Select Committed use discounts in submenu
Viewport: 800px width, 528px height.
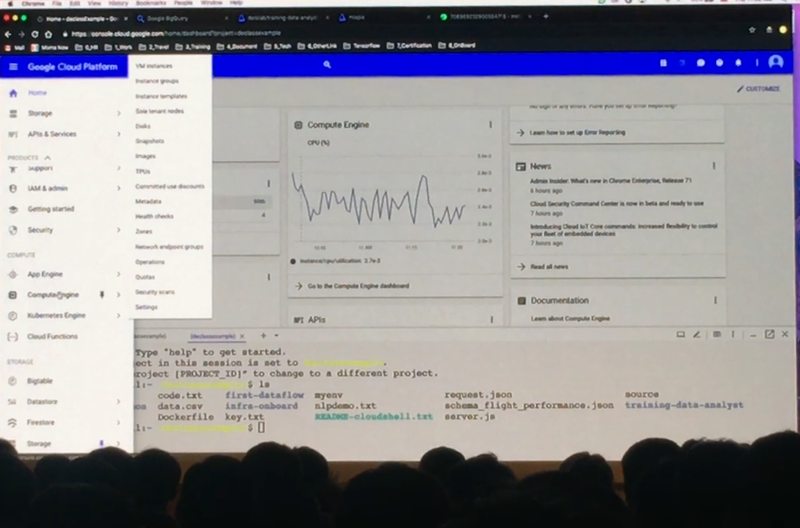click(x=170, y=186)
